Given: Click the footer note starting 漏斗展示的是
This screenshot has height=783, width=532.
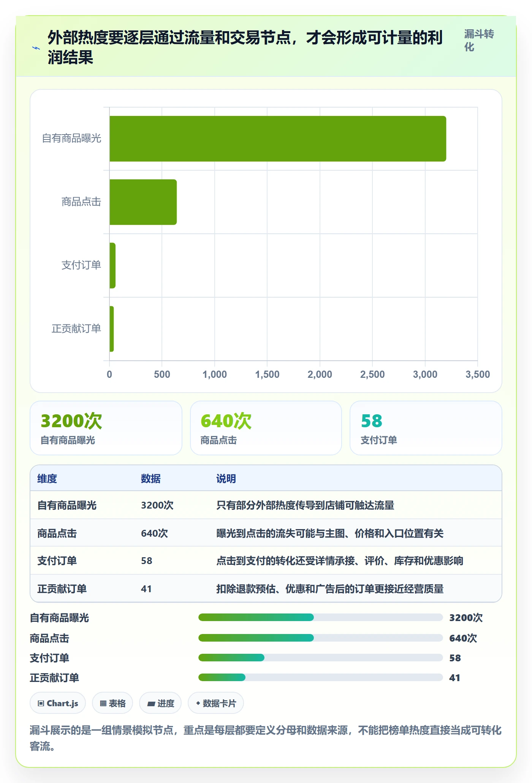Looking at the screenshot, I should click(266, 738).
